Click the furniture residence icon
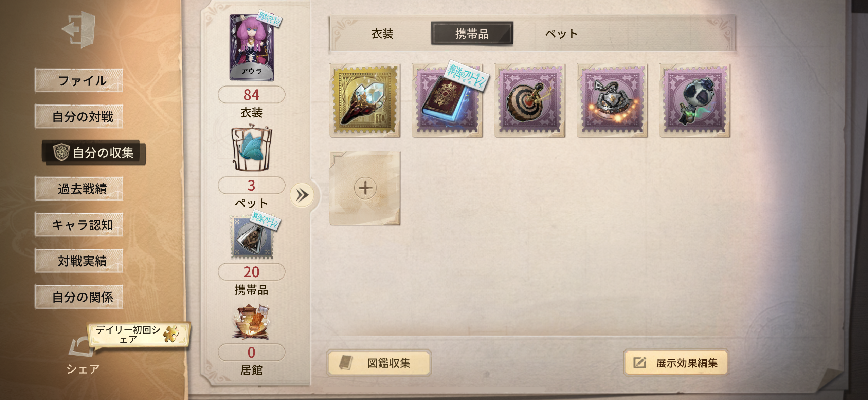The image size is (868, 400). [x=252, y=322]
